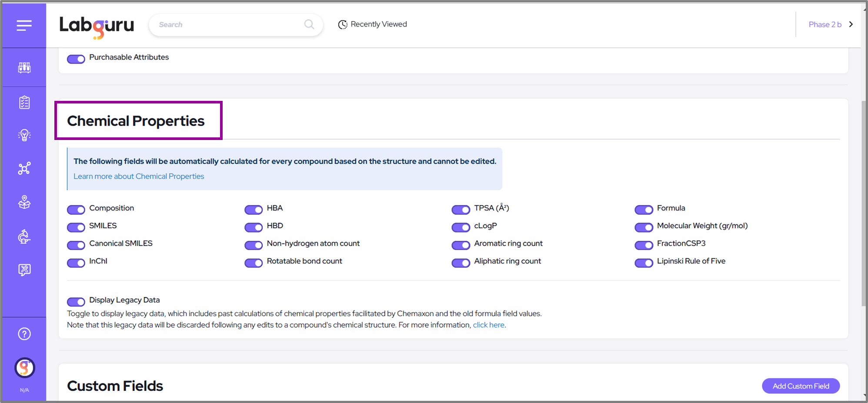Open the help question mark icon
The width and height of the screenshot is (868, 403).
24,334
